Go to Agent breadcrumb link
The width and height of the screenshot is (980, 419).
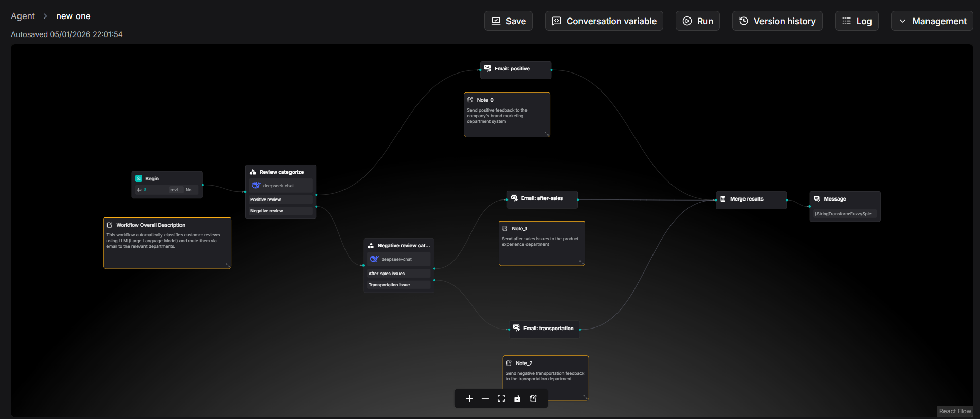coord(23,16)
